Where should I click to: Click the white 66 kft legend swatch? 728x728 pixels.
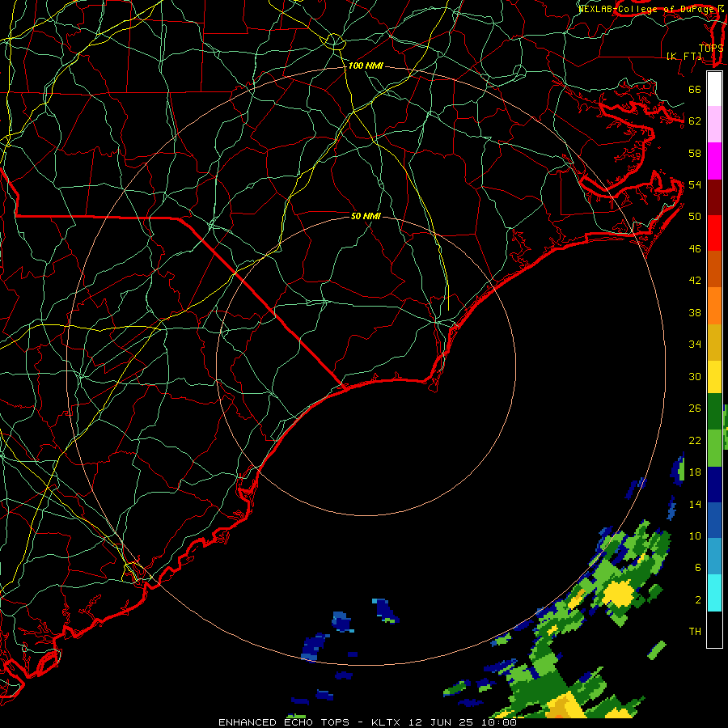pos(714,89)
